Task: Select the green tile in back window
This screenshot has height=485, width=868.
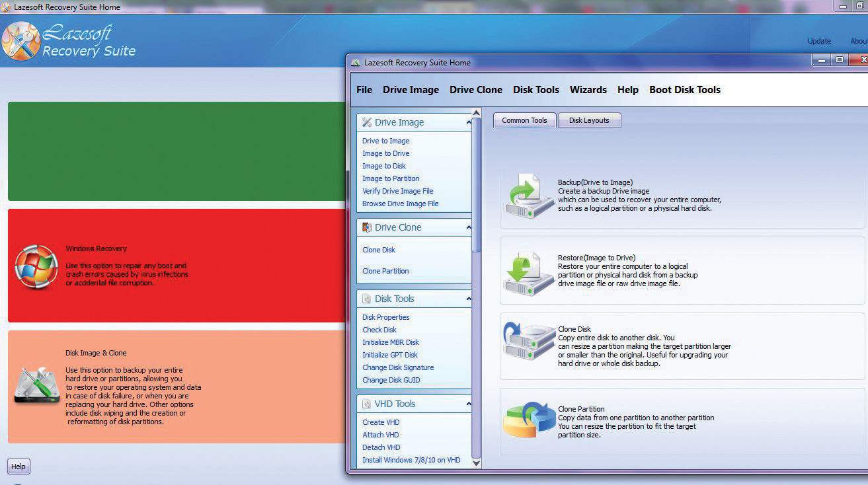Action: 177,151
